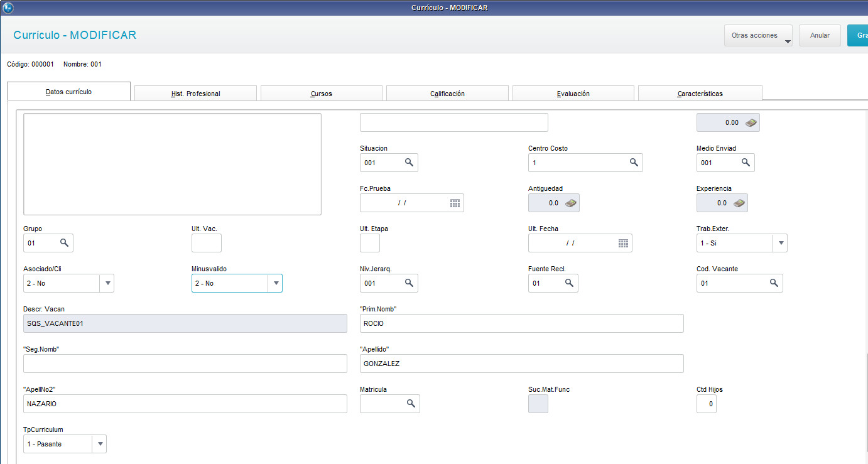The width and height of the screenshot is (868, 464).
Task: Switch to Datos currículo tab
Action: click(68, 92)
